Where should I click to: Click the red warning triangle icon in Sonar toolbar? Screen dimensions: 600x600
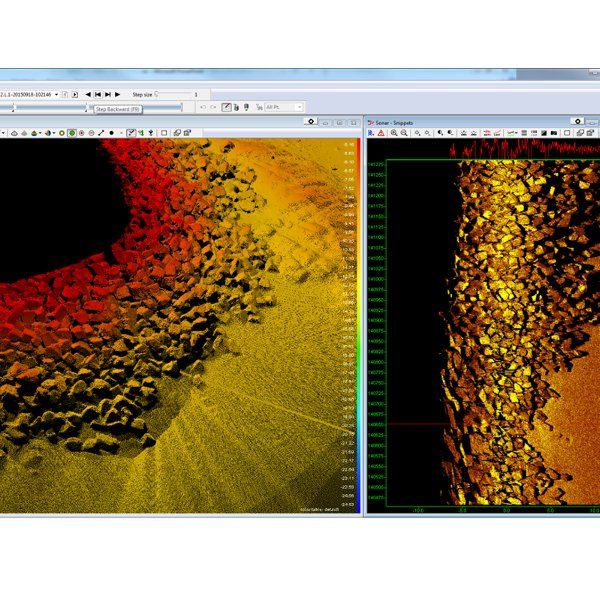(x=382, y=133)
